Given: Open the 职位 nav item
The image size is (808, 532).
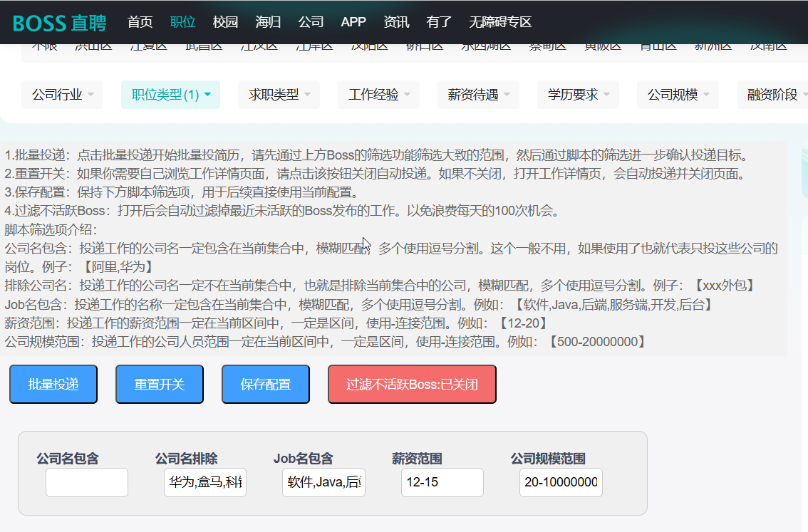Looking at the screenshot, I should [183, 22].
